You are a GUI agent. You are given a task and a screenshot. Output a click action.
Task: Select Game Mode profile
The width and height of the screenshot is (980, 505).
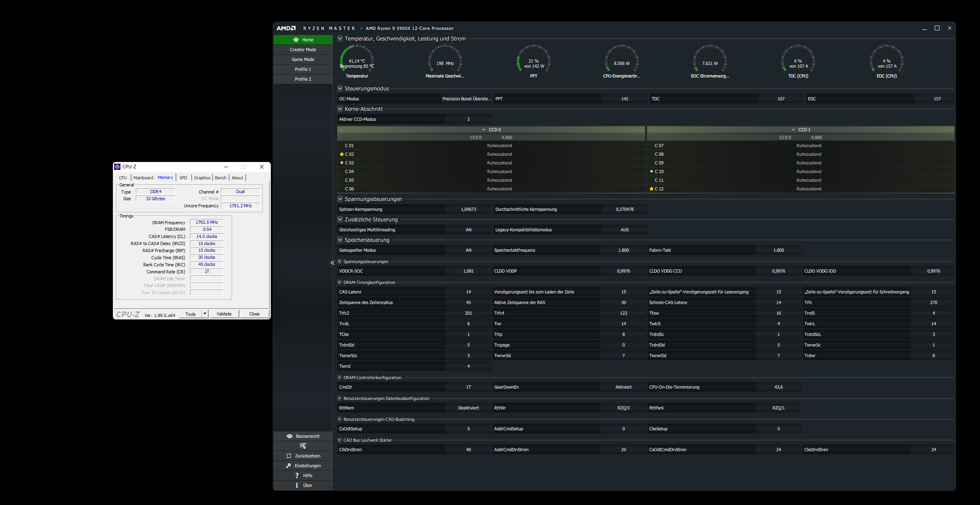[303, 59]
